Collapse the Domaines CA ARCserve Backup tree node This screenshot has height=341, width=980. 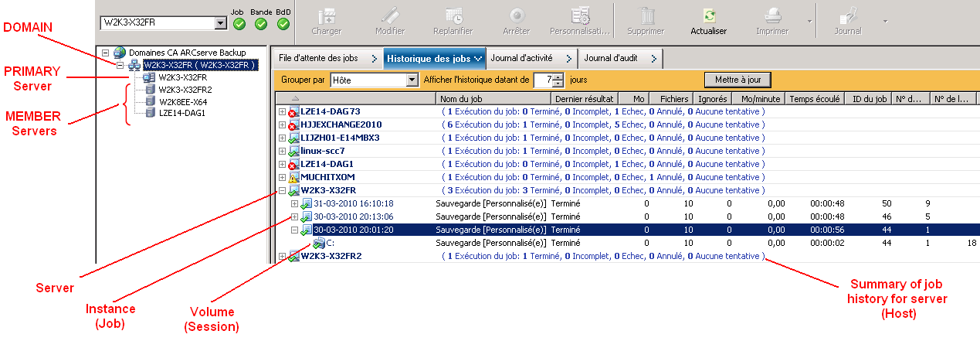click(x=106, y=53)
